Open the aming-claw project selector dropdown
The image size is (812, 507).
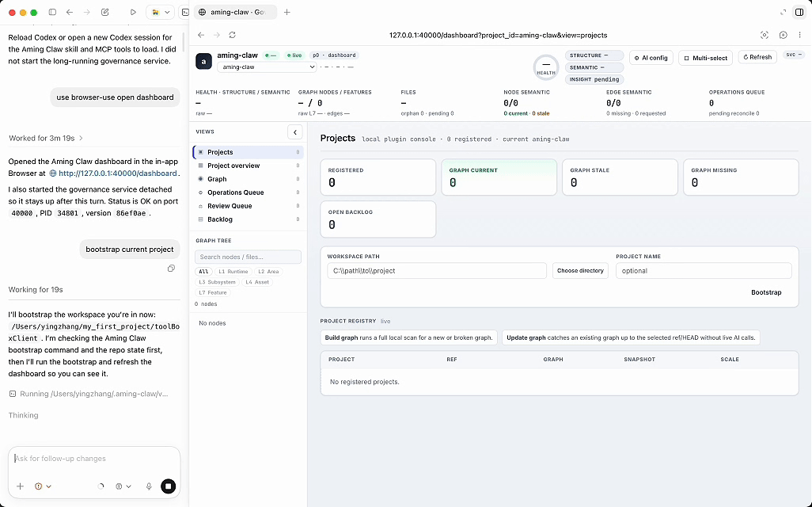267,67
